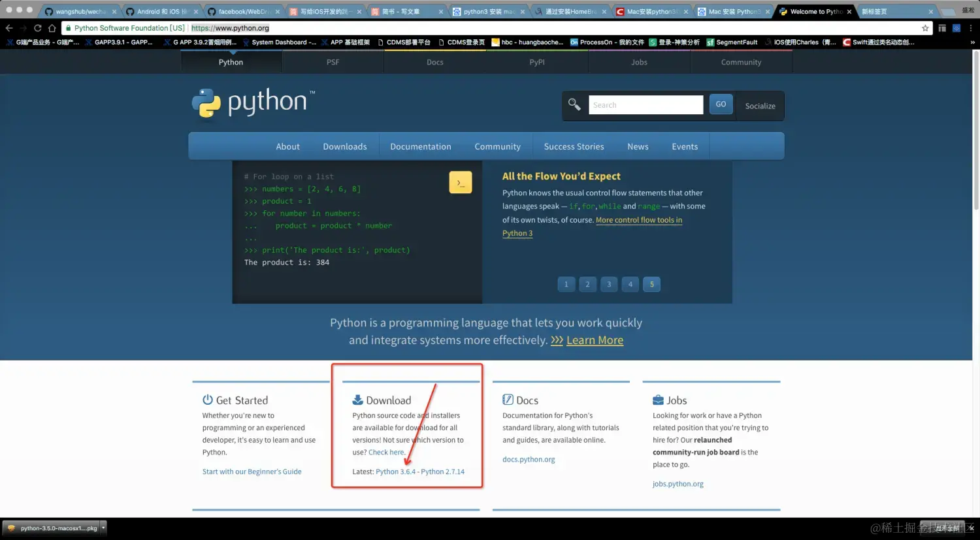Image resolution: width=980 pixels, height=540 pixels.
Task: Click inside the Search input field
Action: click(x=645, y=104)
